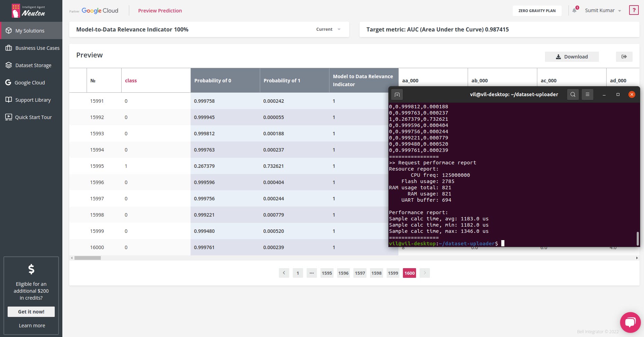Click the horizontal table scrollbar thumb

pyautogui.click(x=88, y=258)
